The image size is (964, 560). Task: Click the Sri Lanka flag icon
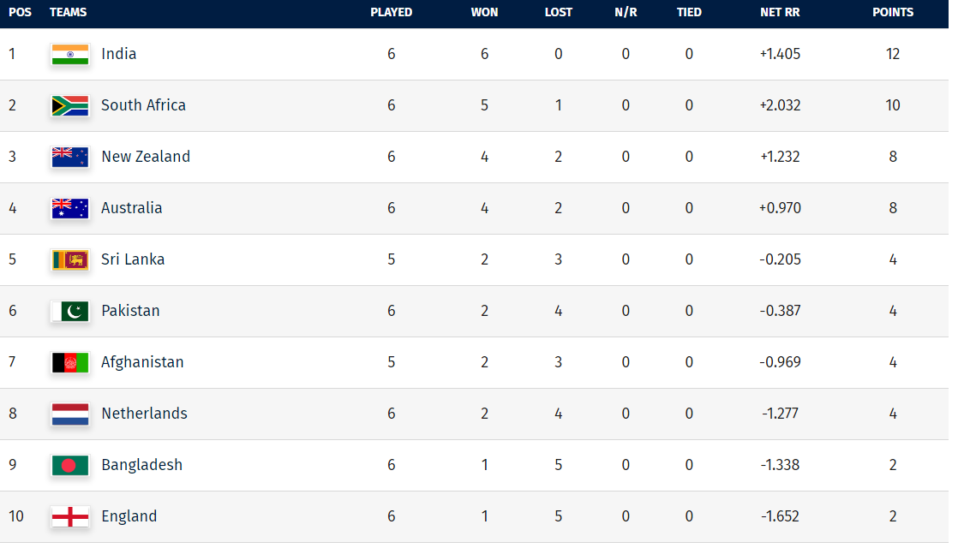coord(69,259)
